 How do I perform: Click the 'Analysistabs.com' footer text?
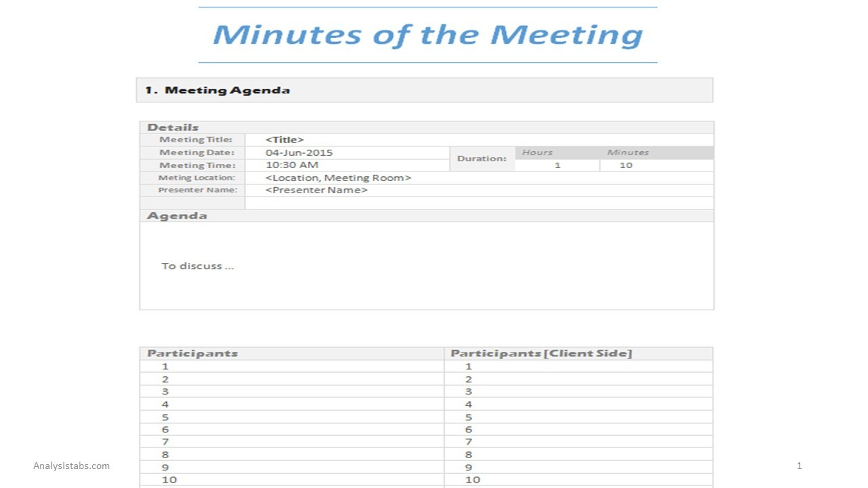71,466
